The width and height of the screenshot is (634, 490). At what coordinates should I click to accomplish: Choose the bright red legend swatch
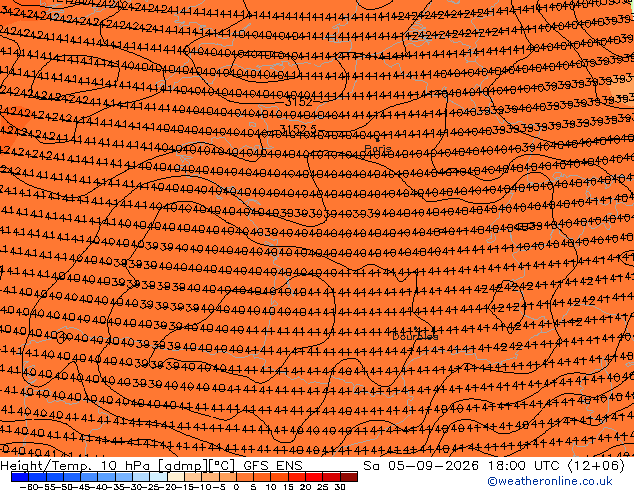[x=314, y=477]
